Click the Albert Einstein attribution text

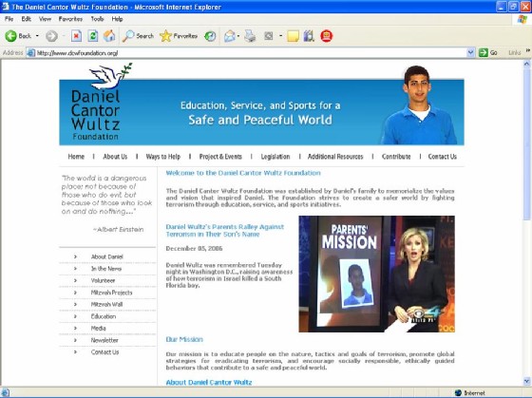[118, 229]
